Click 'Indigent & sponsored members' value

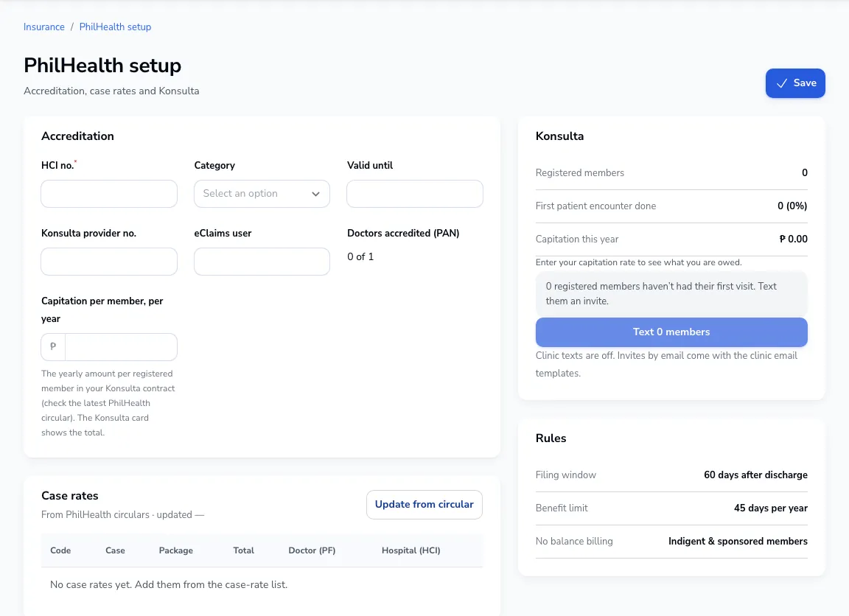[x=738, y=541]
